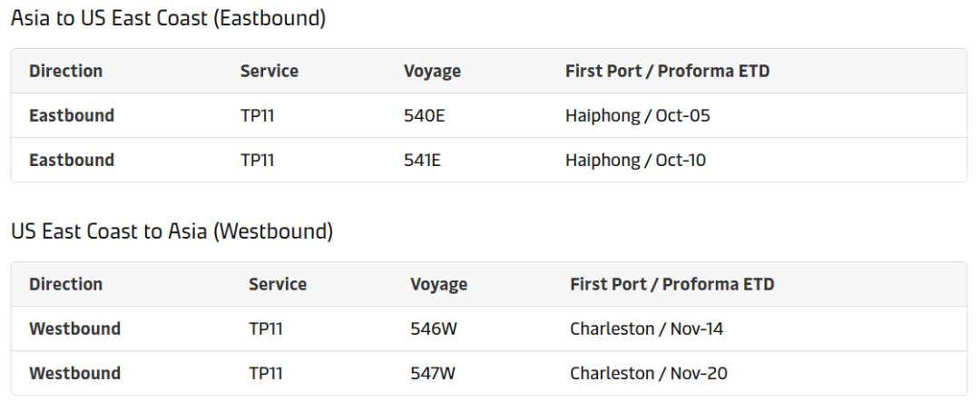
Task: Click the 'Asia to US East Coast (Eastbound)' heading
Action: pyautogui.click(x=168, y=18)
